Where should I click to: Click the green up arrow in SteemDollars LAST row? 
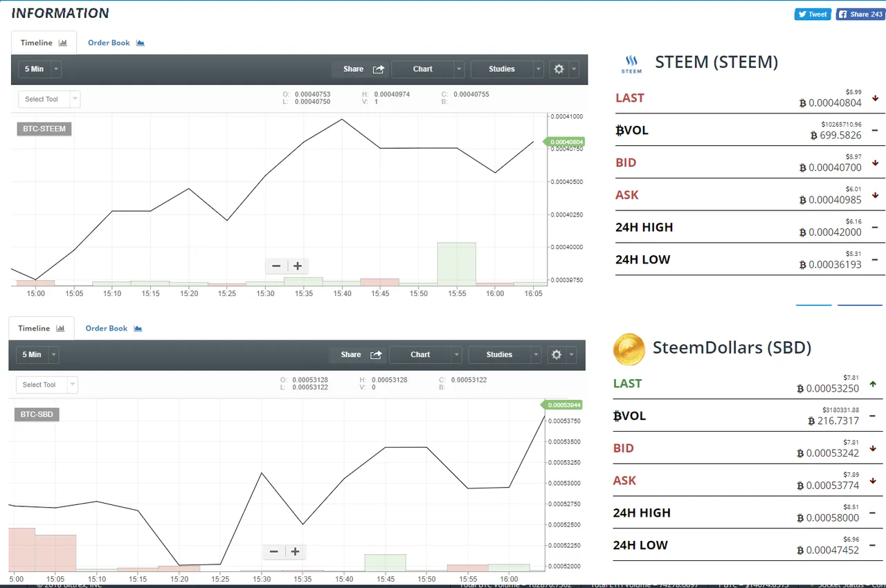873,384
